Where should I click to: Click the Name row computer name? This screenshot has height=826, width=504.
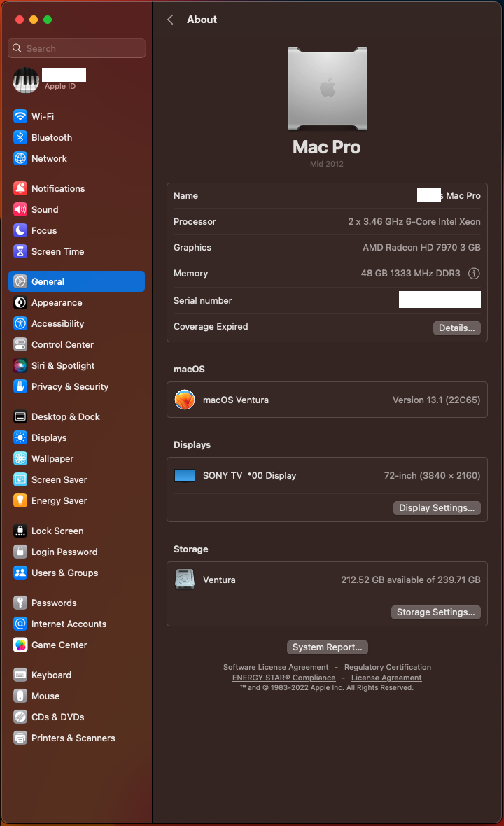(449, 195)
